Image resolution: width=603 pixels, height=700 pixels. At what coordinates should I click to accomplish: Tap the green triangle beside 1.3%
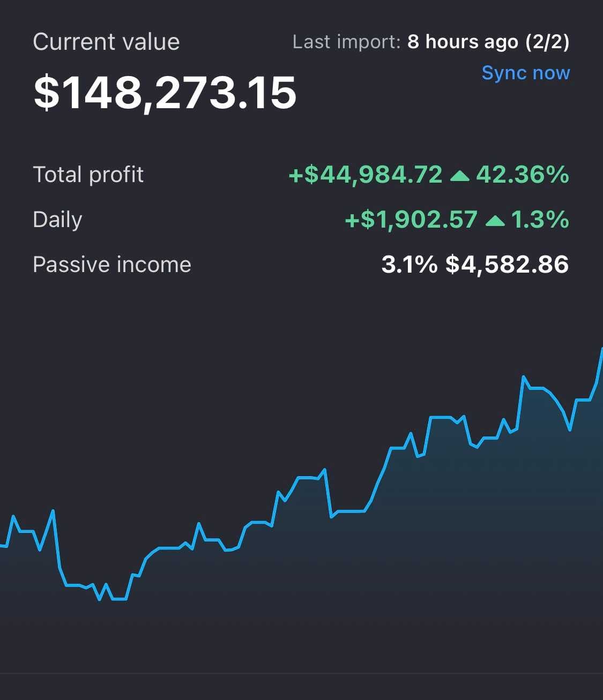[495, 220]
